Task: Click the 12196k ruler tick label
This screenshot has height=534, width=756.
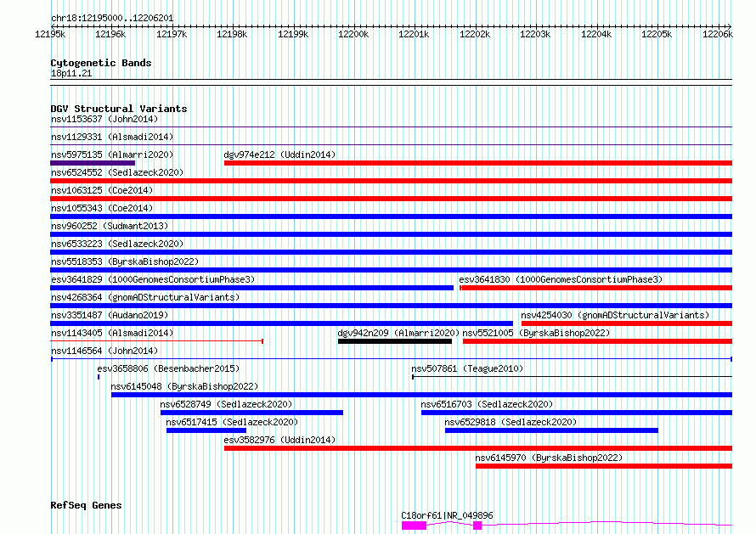Action: click(x=110, y=34)
